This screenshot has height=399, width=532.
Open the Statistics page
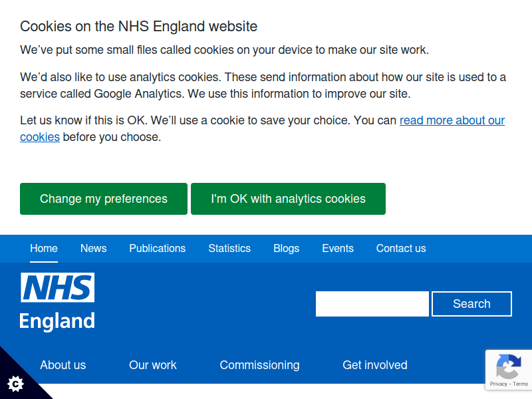(x=229, y=248)
